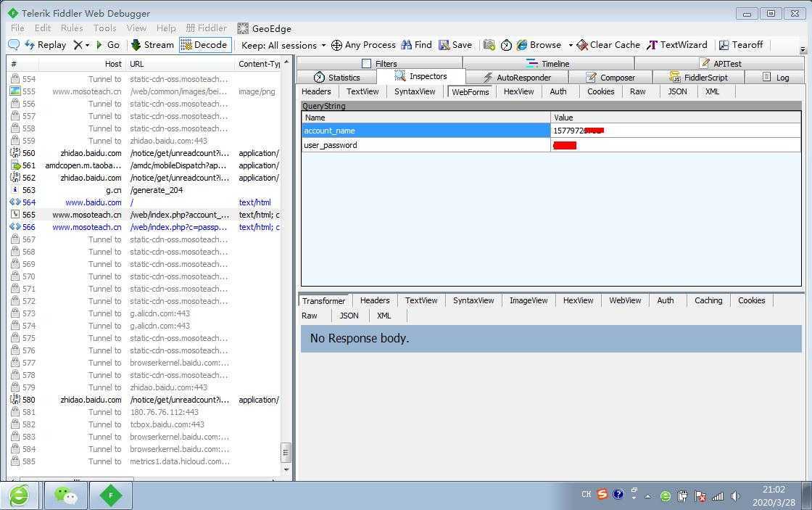Select the request SyntaxView tab

pos(414,91)
